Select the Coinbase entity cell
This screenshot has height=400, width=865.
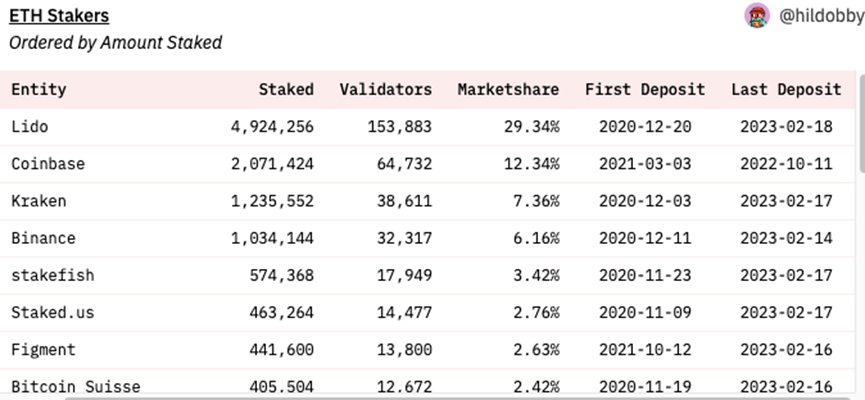(48, 164)
